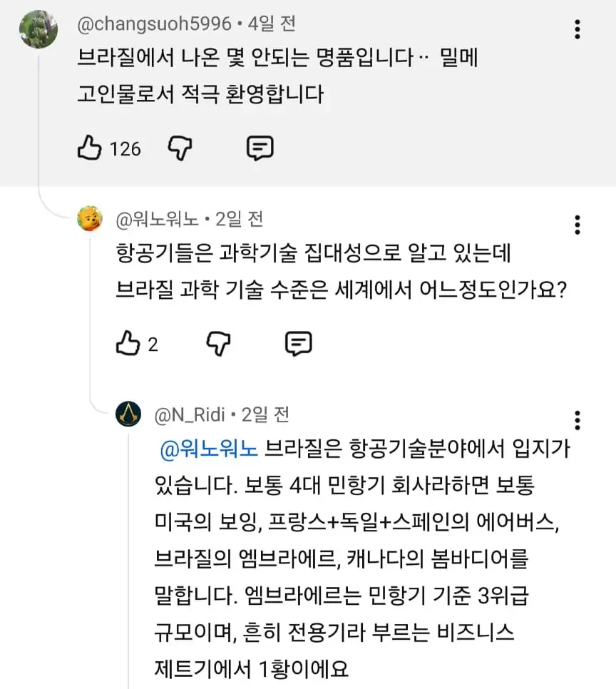Expand options menu for 워노워노's reply
The height and width of the screenshot is (689, 616).
click(x=577, y=224)
